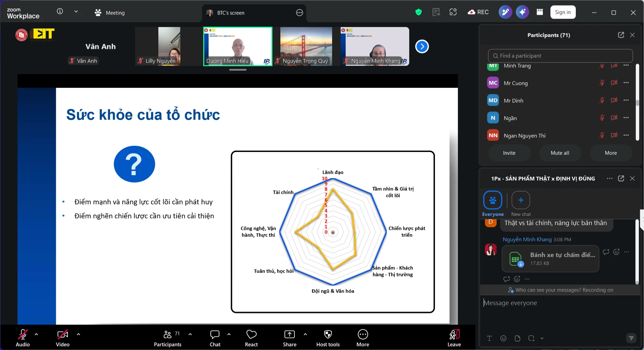This screenshot has width=644, height=350.
Task: Open the React menu
Action: pos(251,338)
